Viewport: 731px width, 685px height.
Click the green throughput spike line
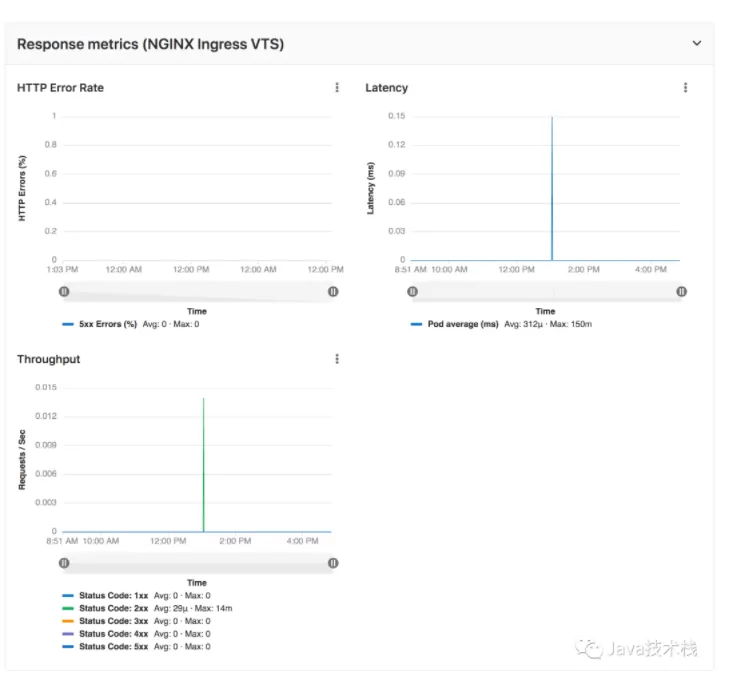203,464
